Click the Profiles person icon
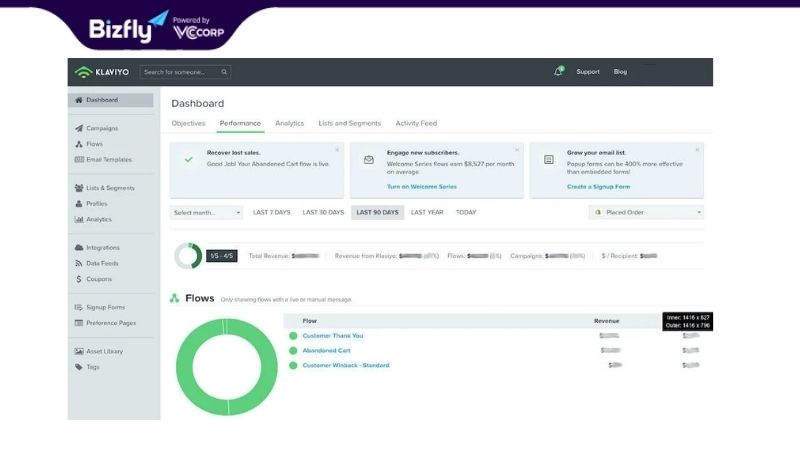The image size is (800, 450). [79, 204]
